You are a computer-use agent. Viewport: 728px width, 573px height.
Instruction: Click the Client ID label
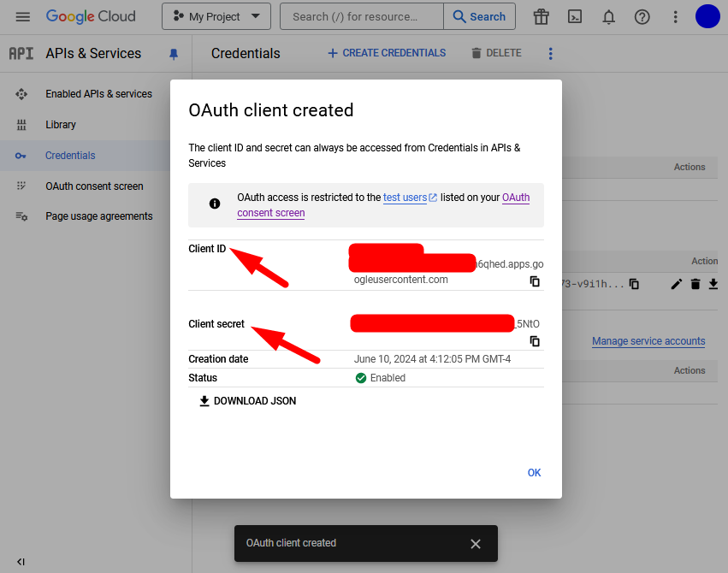pos(207,249)
